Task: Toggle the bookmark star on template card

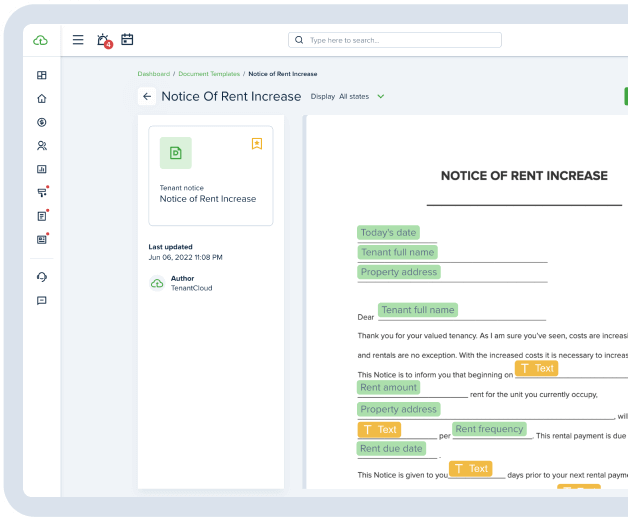Action: pyautogui.click(x=257, y=144)
